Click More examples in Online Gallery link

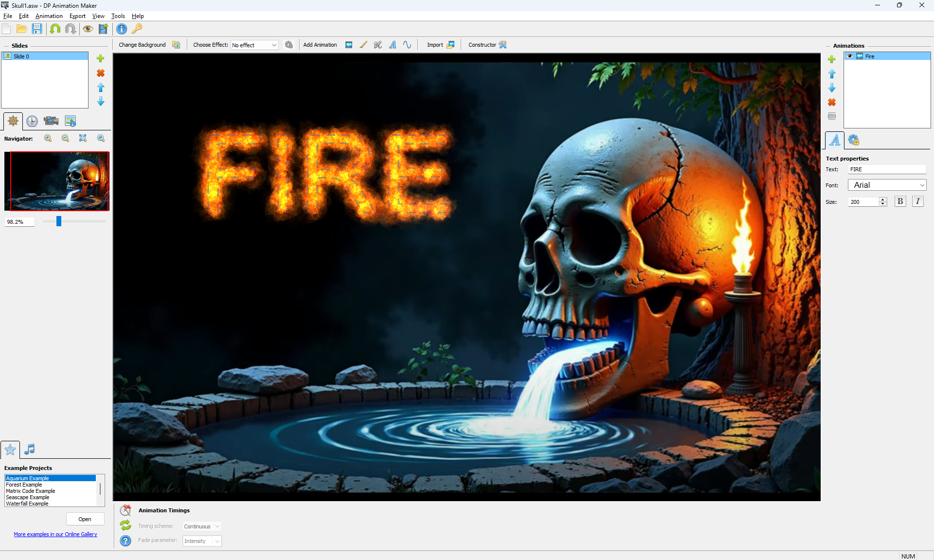tap(55, 534)
